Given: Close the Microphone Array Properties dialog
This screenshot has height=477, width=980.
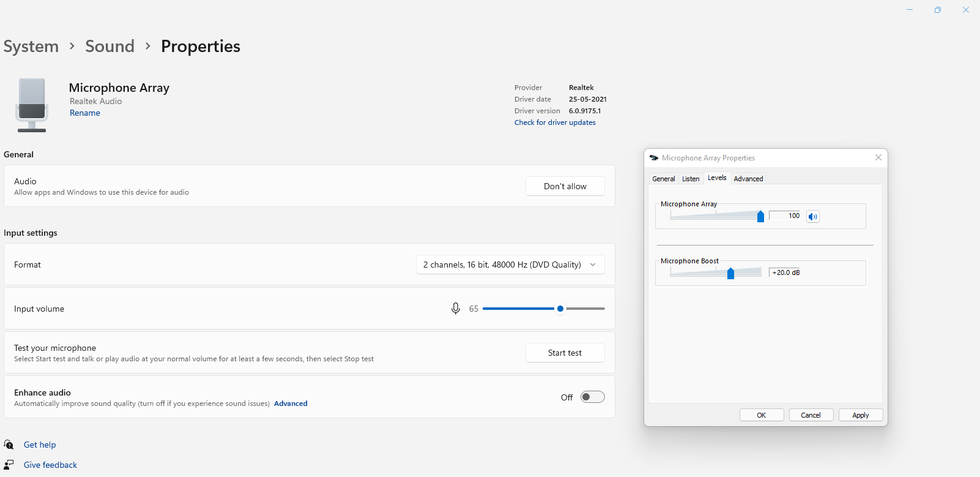Looking at the screenshot, I should (x=878, y=157).
